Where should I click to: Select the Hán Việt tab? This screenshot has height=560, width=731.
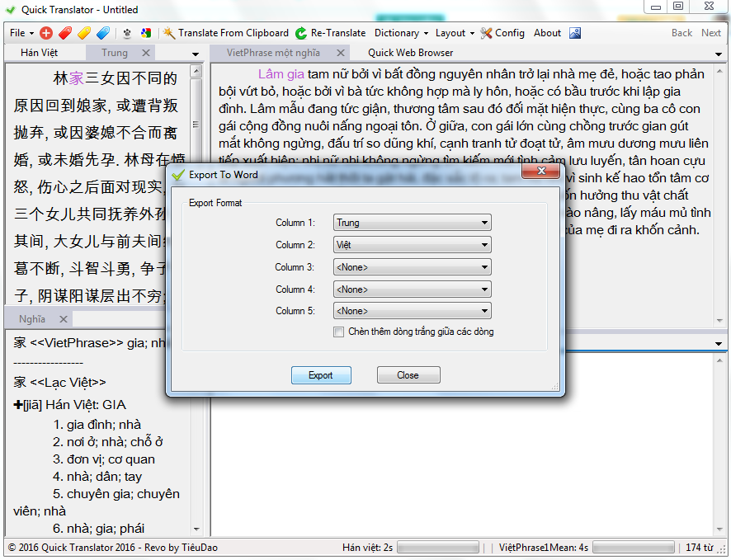40,53
